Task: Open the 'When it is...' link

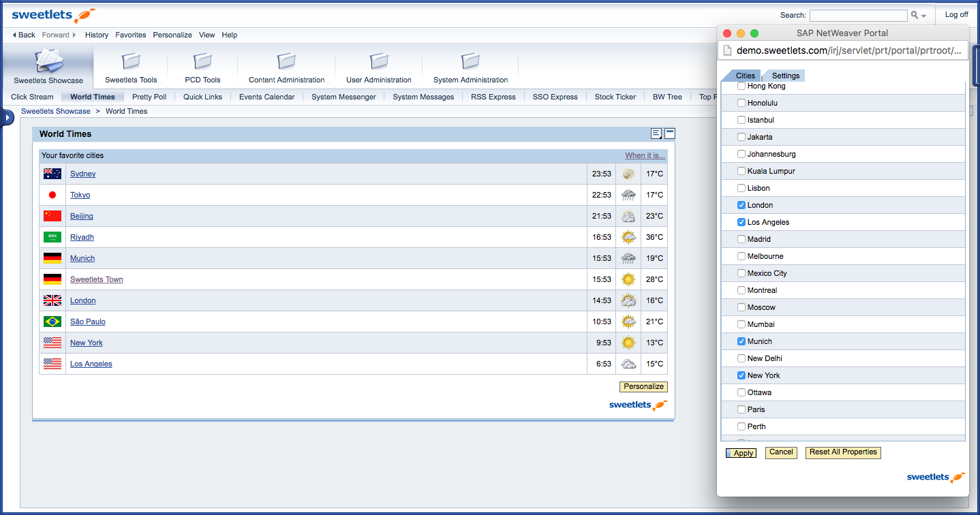Action: 645,155
